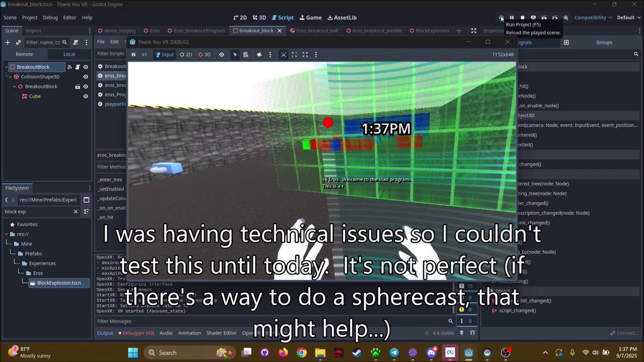
Task: Select the mouse pointer icon in the game toolbar
Action: [235, 54]
